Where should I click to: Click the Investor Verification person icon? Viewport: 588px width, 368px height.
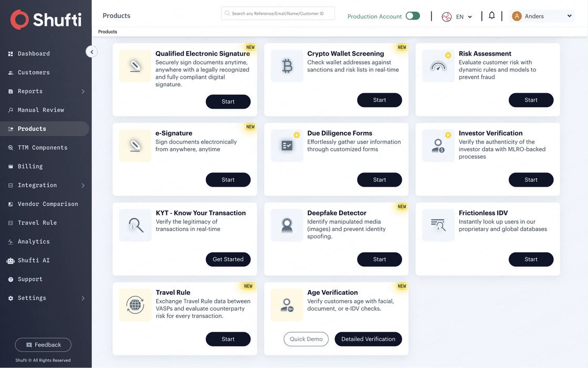click(438, 146)
